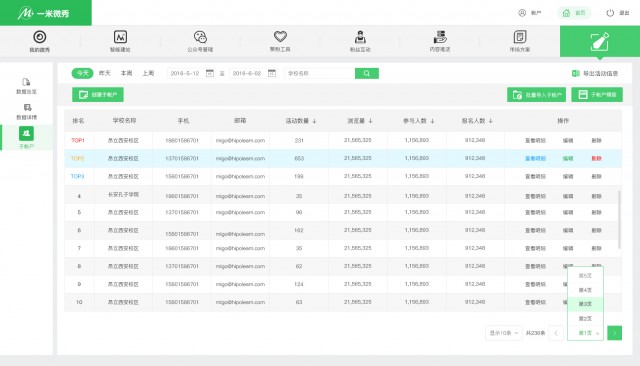Viewport: 640px width, 366px height.
Task: Go to the next page green arrow
Action: (x=615, y=333)
